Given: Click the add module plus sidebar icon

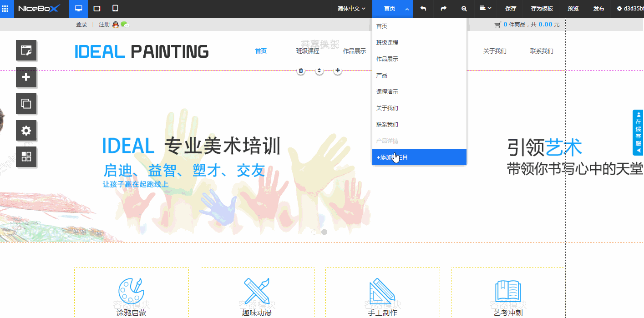Looking at the screenshot, I should 26,77.
